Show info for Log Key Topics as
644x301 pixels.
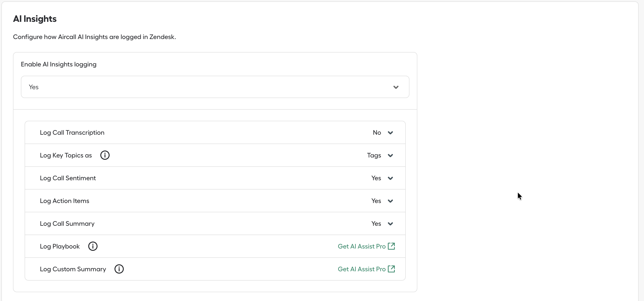105,155
